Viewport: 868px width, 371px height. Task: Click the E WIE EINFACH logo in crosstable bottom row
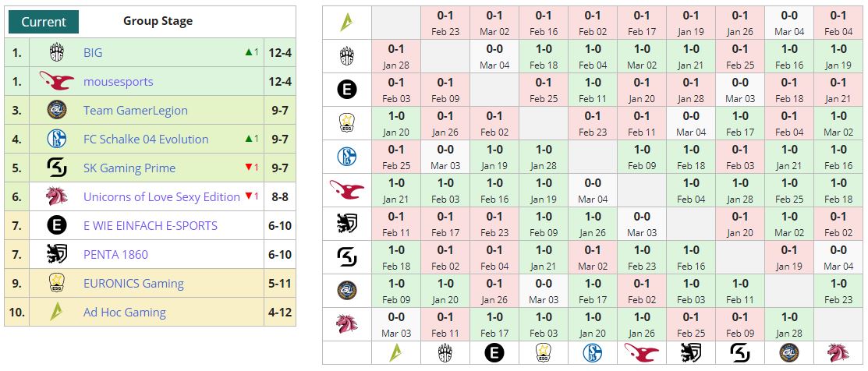click(494, 352)
